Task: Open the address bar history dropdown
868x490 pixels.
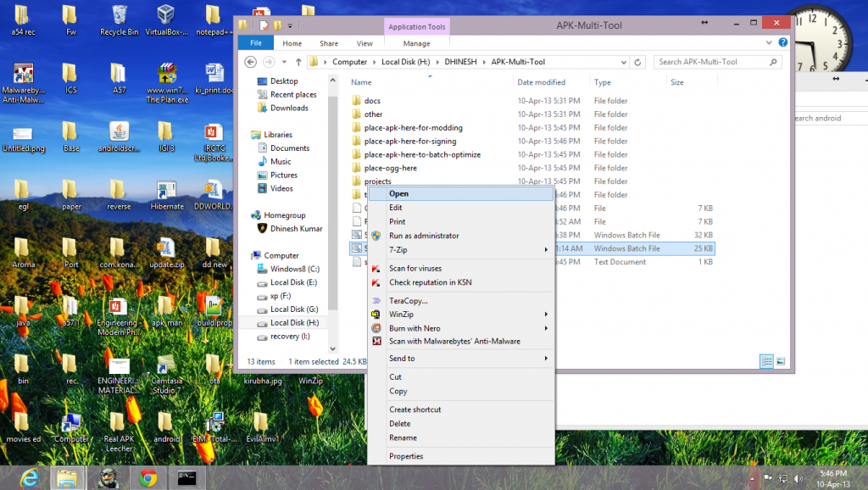Action: tap(624, 62)
